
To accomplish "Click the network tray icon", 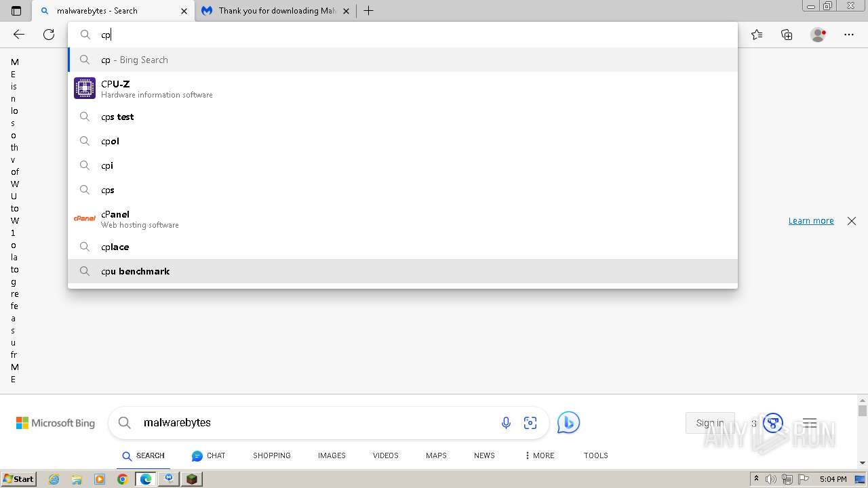I will click(x=787, y=479).
